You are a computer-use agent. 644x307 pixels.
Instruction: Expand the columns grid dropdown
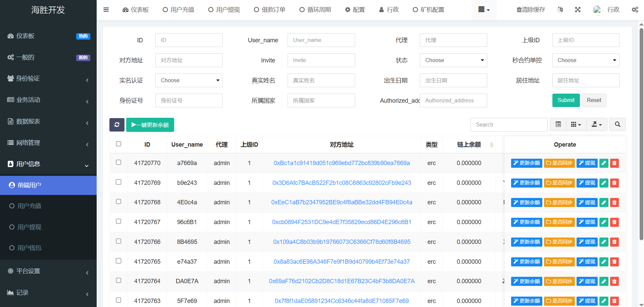(x=576, y=124)
